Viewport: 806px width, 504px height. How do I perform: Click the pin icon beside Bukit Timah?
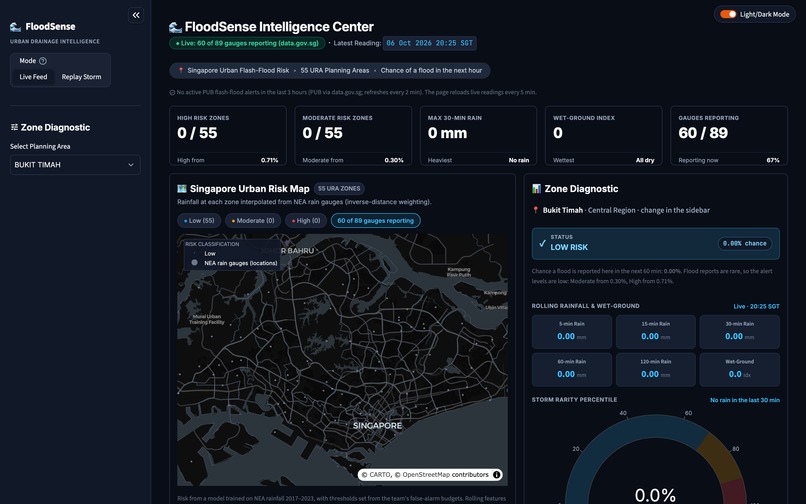[535, 210]
